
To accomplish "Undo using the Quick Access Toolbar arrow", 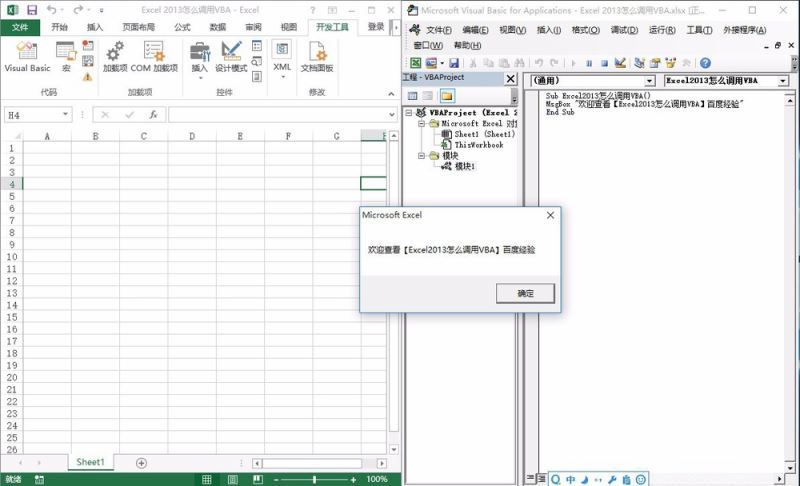I will [x=51, y=10].
